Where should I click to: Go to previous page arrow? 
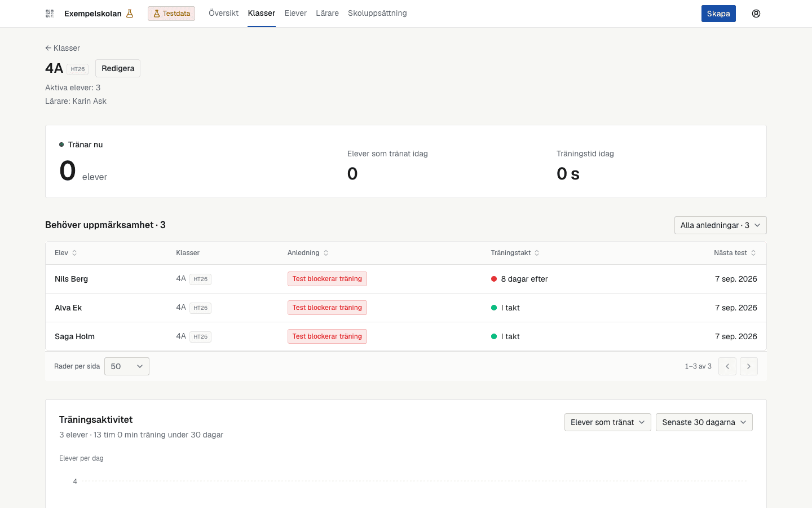pyautogui.click(x=727, y=366)
